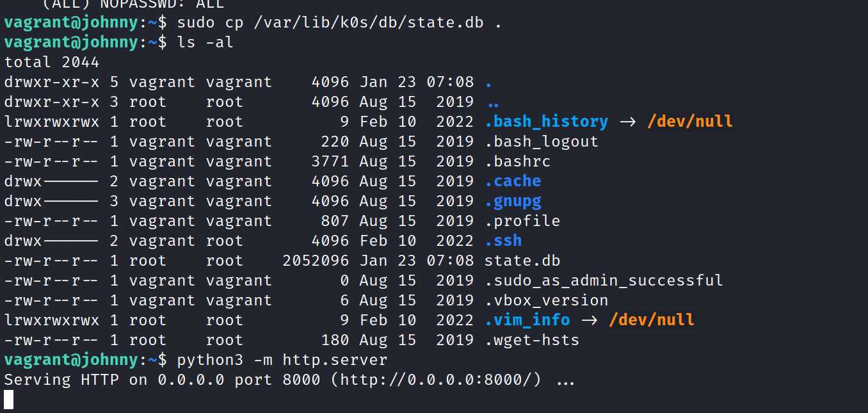Click the .vim_info symlink name
The height and width of the screenshot is (413, 868).
tap(527, 320)
